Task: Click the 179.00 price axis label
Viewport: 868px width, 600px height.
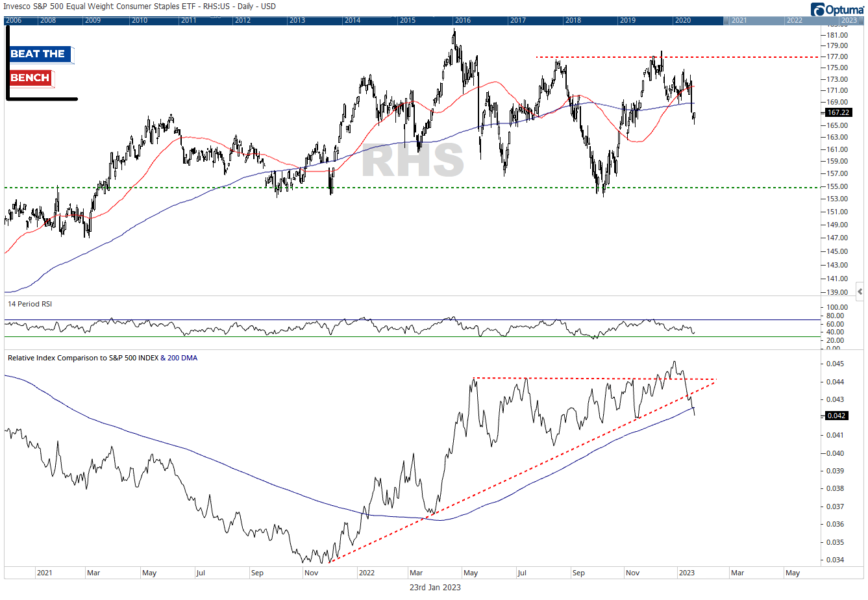Action: pyautogui.click(x=837, y=45)
